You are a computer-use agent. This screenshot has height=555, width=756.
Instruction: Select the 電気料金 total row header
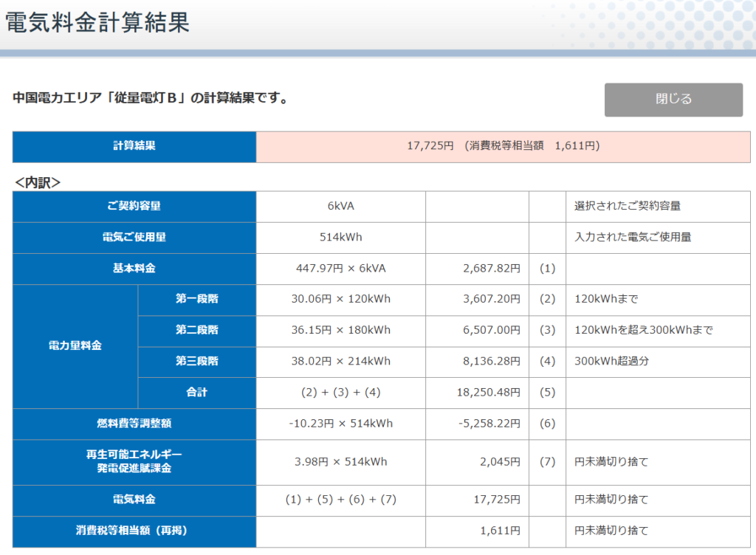coord(134,500)
